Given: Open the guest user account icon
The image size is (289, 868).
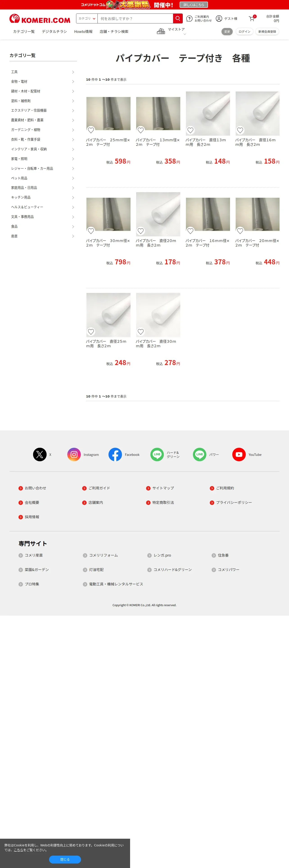Looking at the screenshot, I should [219, 18].
